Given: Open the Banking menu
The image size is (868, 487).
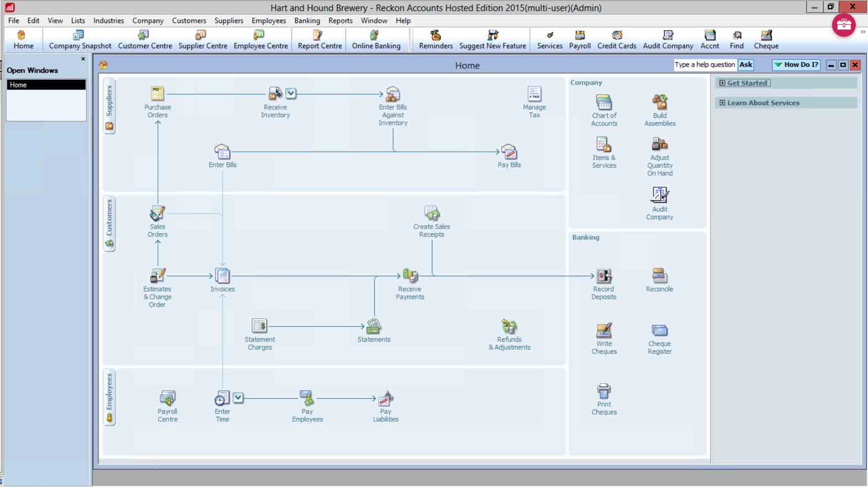Looking at the screenshot, I should (x=307, y=21).
